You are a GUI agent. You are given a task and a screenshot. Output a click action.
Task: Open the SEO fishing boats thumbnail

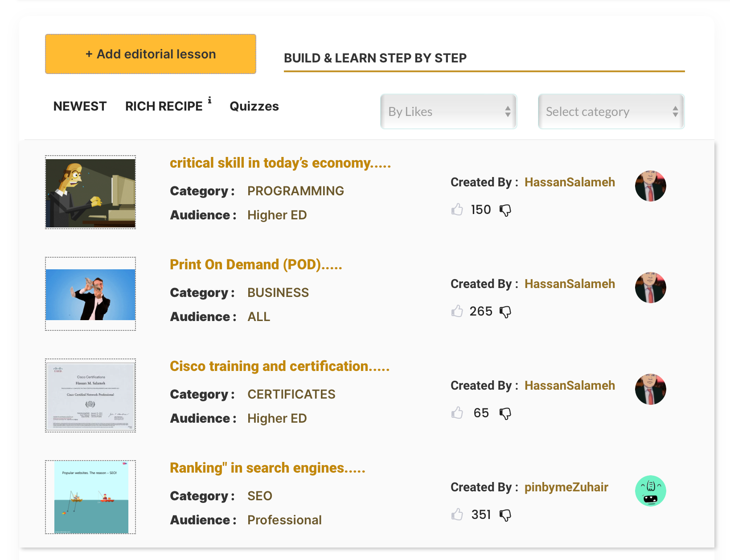coord(90,497)
